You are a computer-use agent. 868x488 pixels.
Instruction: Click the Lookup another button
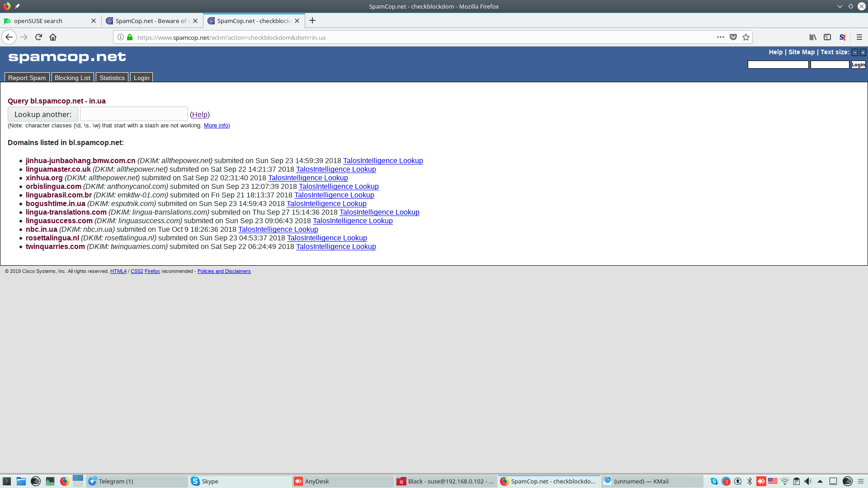(43, 114)
